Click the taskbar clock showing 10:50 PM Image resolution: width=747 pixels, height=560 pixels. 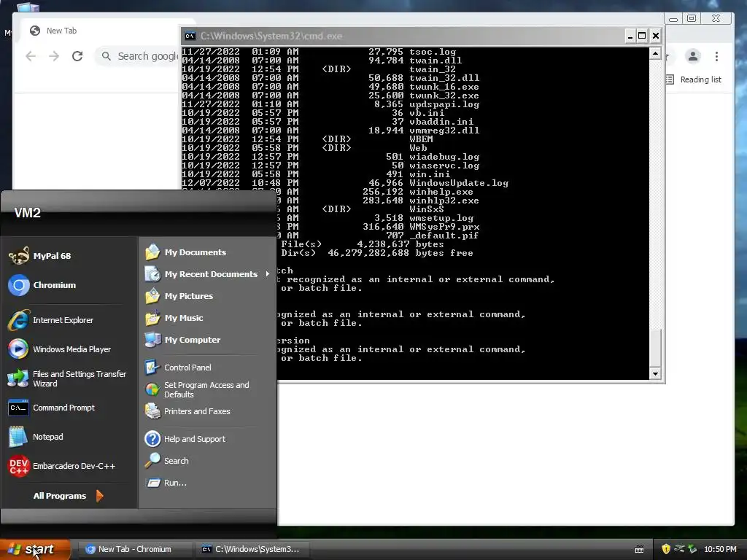coord(720,550)
